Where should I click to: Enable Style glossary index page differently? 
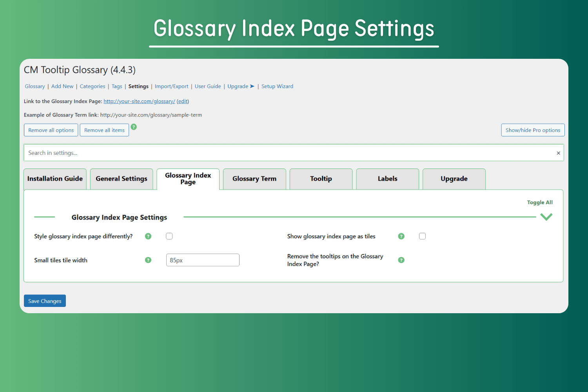click(169, 236)
